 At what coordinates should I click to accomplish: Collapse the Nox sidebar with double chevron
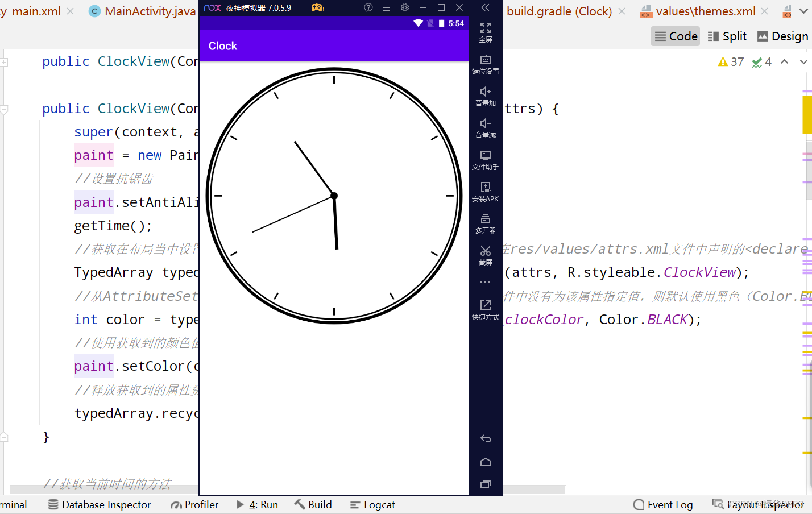[485, 7]
